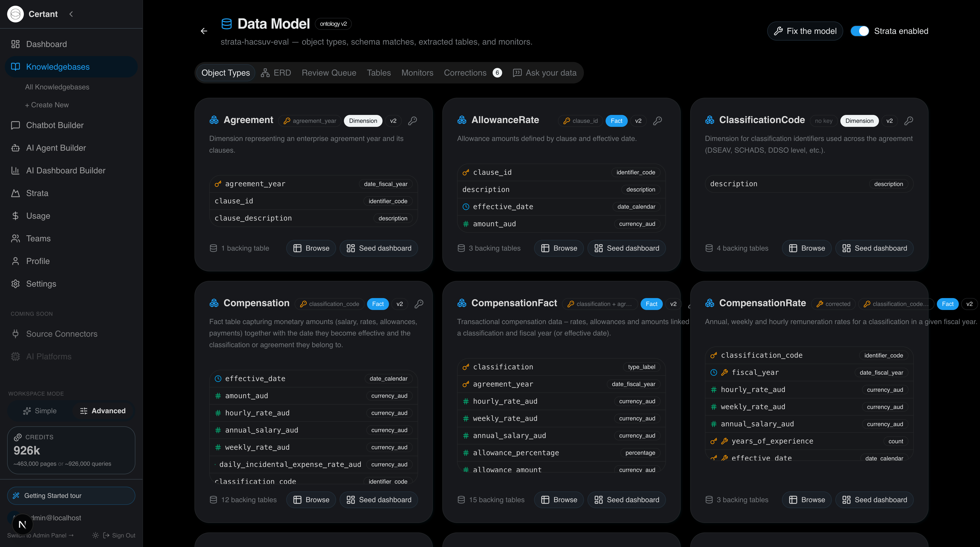980x547 pixels.
Task: Select Advanced workspace mode
Action: pyautogui.click(x=103, y=411)
